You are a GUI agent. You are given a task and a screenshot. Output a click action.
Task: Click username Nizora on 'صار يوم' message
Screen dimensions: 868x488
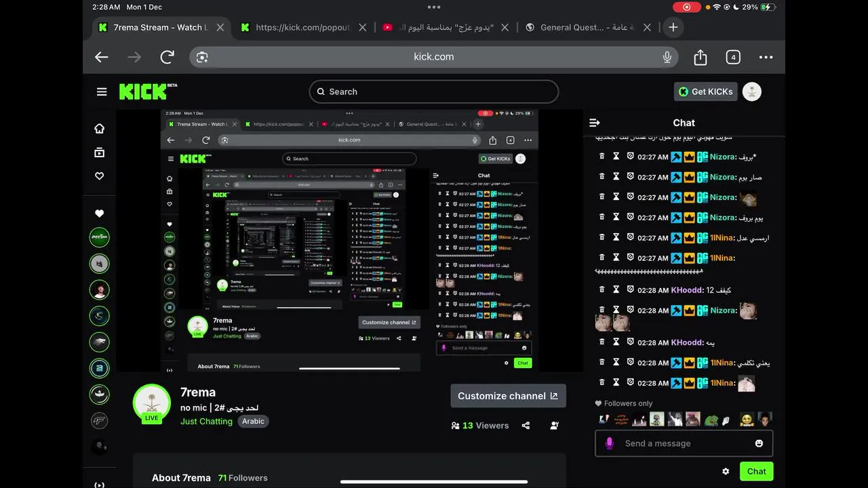click(724, 176)
